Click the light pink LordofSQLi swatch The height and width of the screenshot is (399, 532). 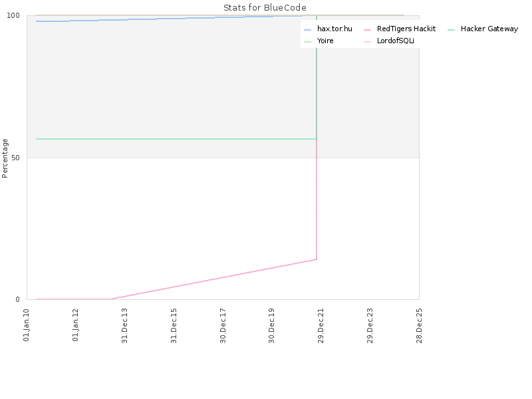click(x=367, y=42)
